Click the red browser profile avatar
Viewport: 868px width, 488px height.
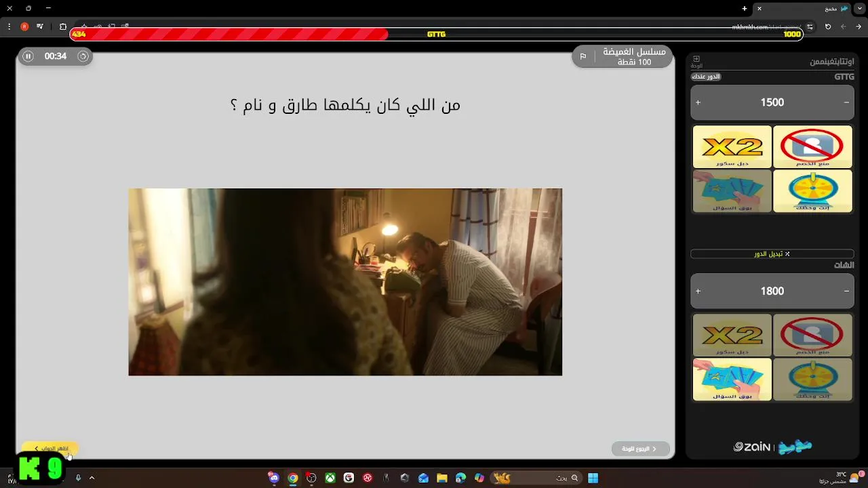pos(24,26)
